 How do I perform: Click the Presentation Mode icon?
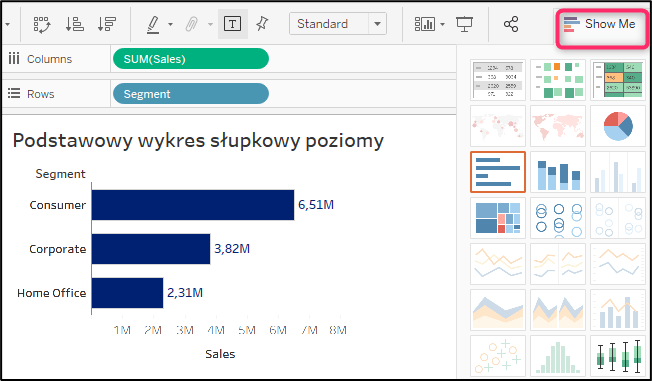pyautogui.click(x=464, y=24)
